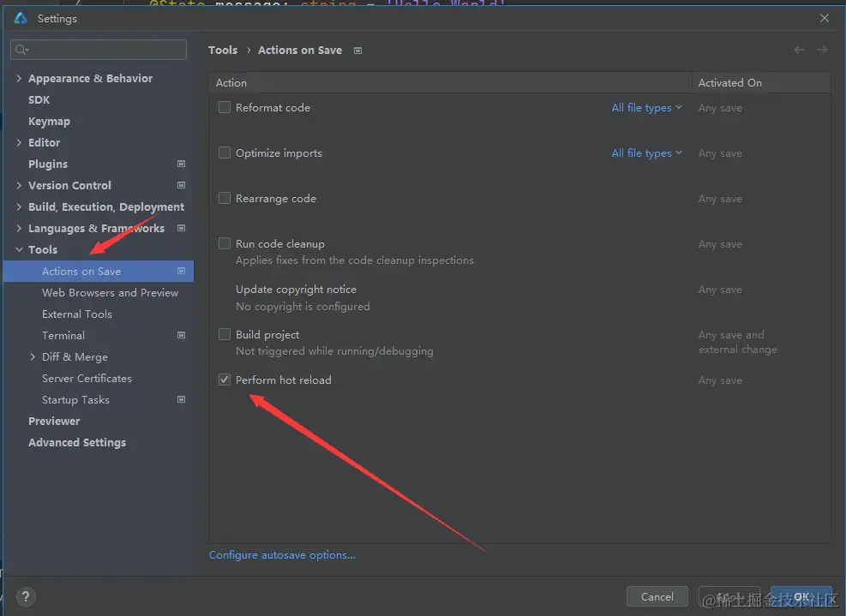Select Startup Tasks in sidebar
The image size is (846, 616).
coord(75,400)
